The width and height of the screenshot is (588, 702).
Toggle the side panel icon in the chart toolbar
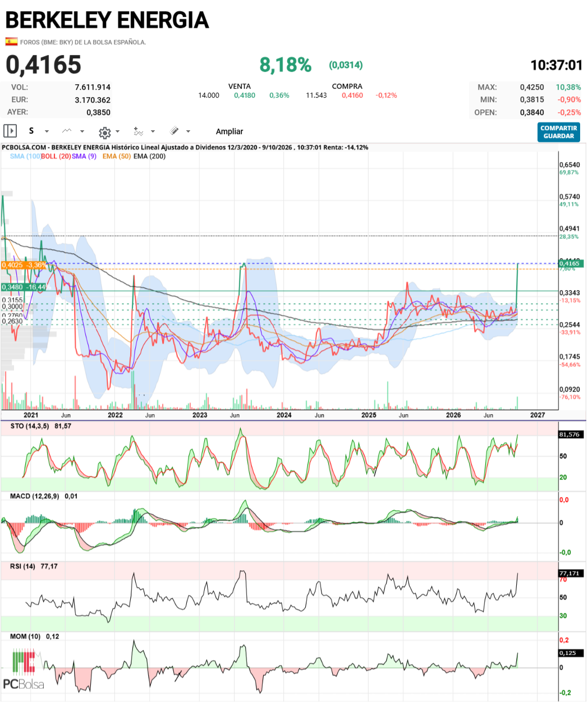pos(10,131)
